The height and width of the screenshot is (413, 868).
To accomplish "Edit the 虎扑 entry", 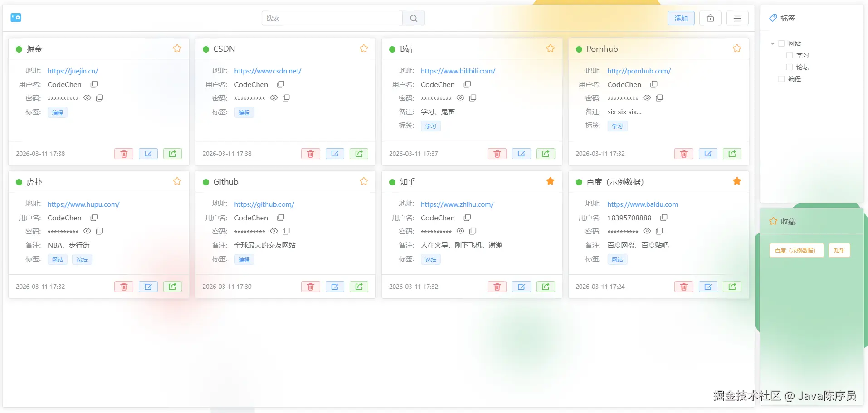I will 148,287.
